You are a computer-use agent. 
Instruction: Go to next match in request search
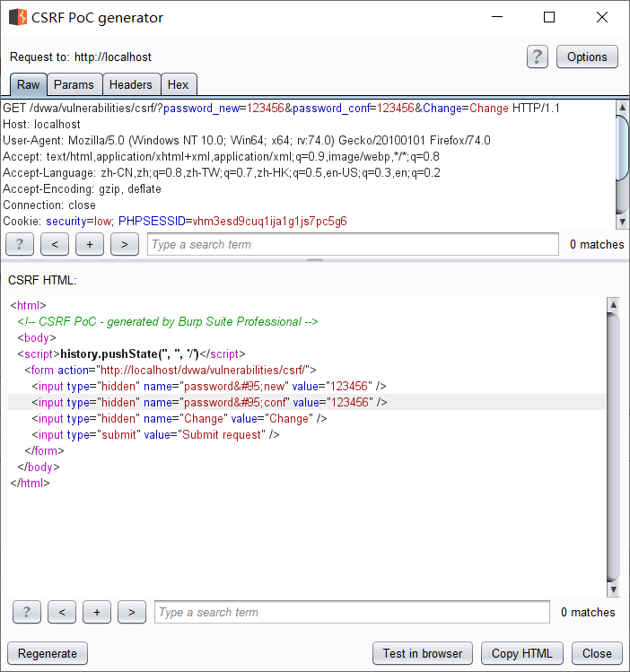[125, 244]
